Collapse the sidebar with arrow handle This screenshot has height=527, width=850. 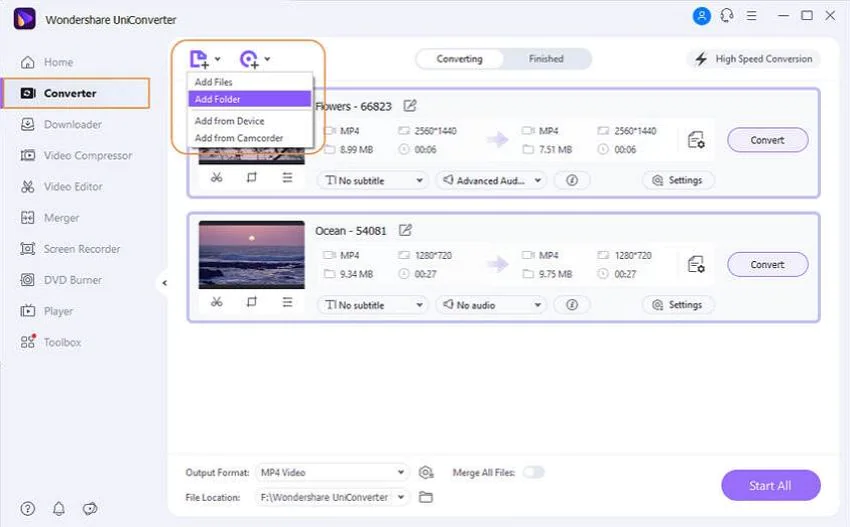point(164,282)
